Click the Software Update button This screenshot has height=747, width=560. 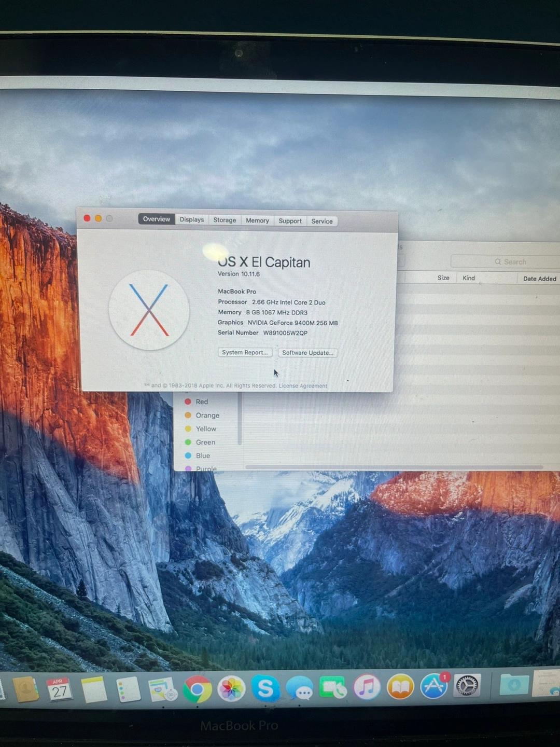307,353
